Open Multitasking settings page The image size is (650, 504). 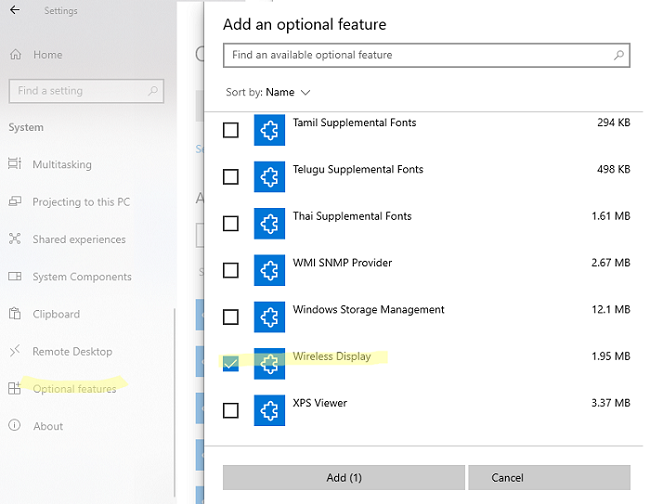click(62, 165)
